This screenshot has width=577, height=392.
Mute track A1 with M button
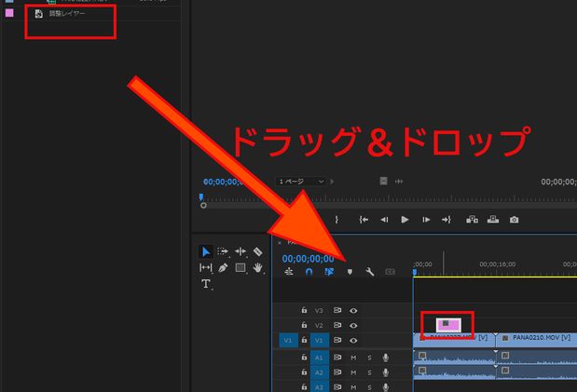tap(353, 358)
